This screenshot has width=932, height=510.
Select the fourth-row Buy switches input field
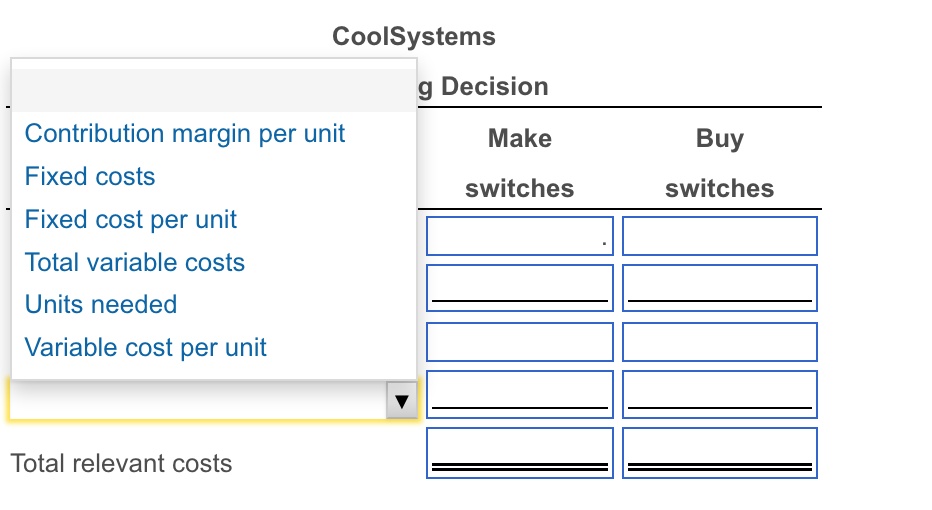point(720,394)
